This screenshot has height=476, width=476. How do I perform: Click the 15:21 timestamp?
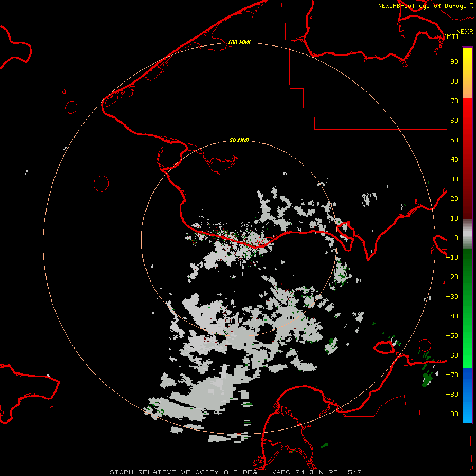(354, 472)
